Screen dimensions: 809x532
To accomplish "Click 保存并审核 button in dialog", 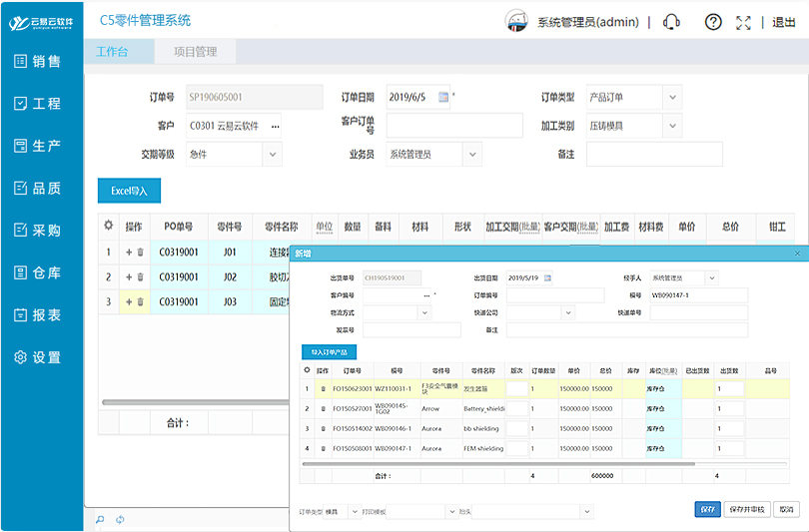I will pos(745,509).
